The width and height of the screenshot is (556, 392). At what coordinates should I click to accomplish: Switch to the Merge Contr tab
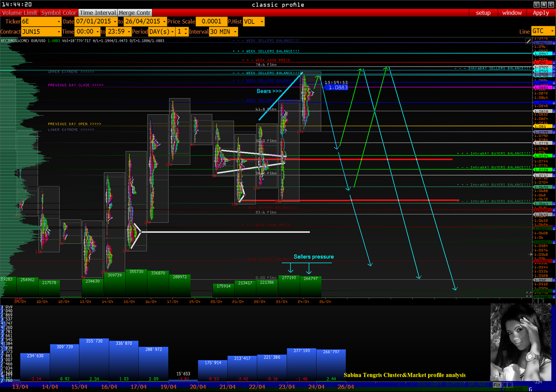click(135, 13)
